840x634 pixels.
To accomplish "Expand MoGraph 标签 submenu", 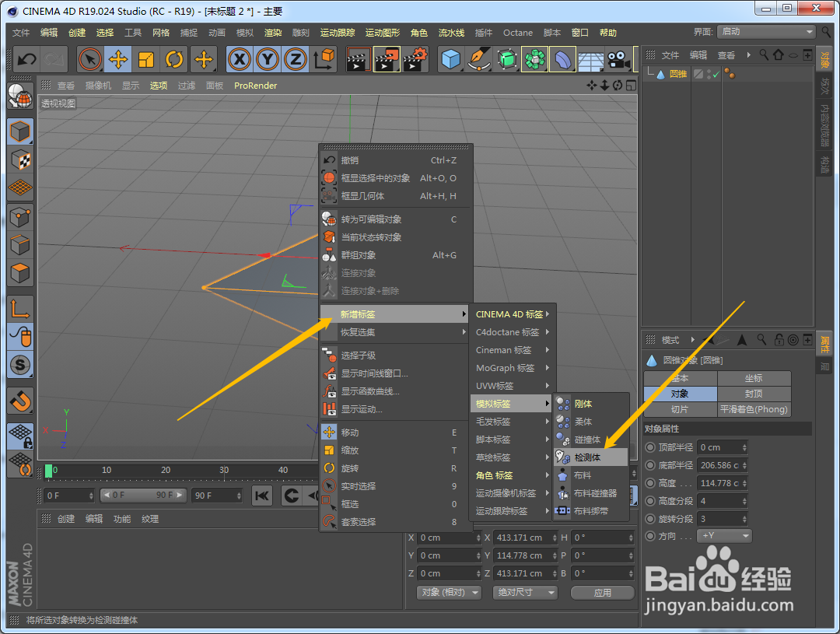I will tap(511, 368).
